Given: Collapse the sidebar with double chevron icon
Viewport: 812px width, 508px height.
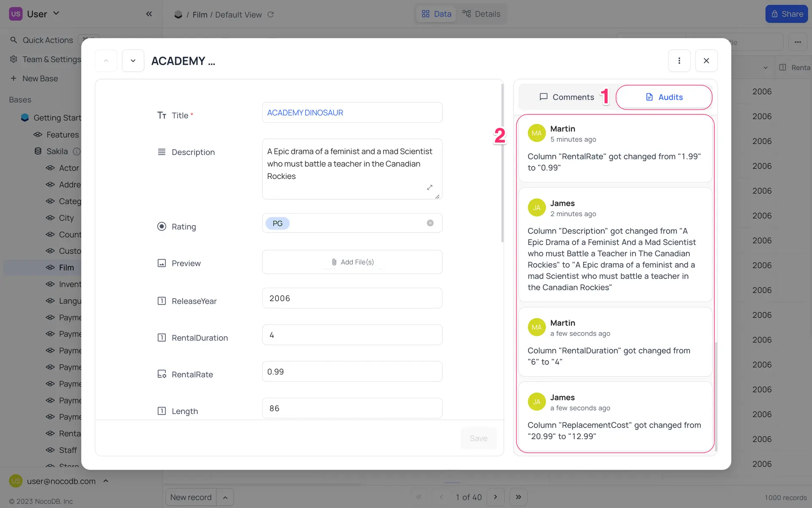Looking at the screenshot, I should (149, 14).
